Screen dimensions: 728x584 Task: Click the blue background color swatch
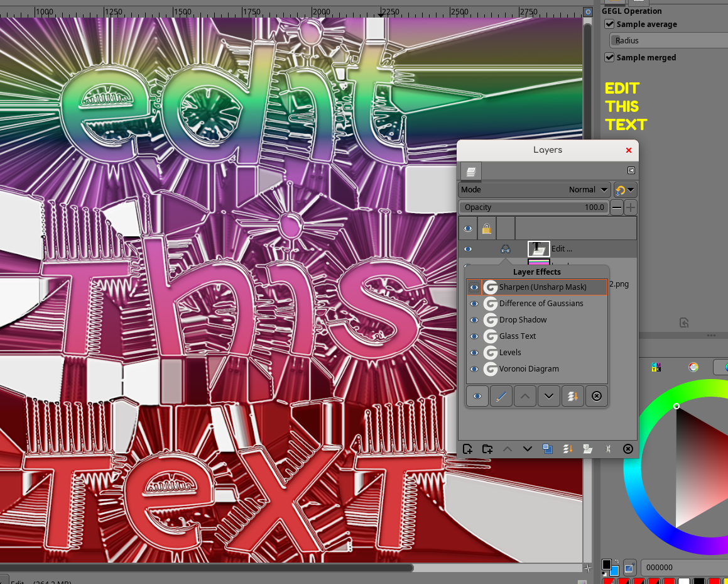pyautogui.click(x=615, y=571)
